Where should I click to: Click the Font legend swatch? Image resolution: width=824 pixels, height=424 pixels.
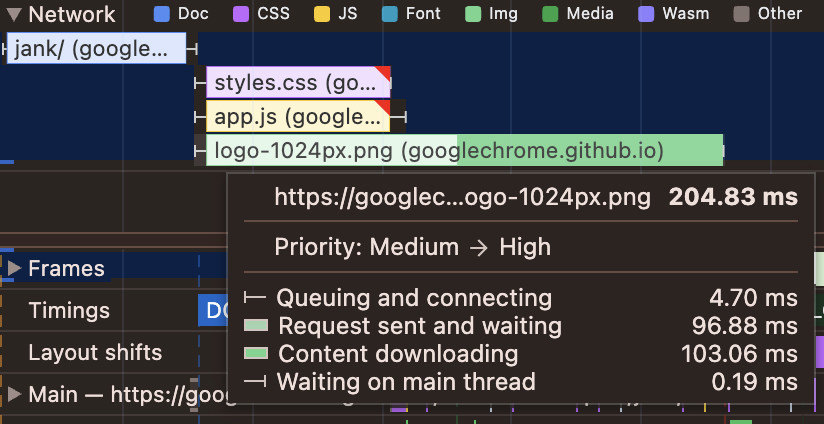[389, 14]
